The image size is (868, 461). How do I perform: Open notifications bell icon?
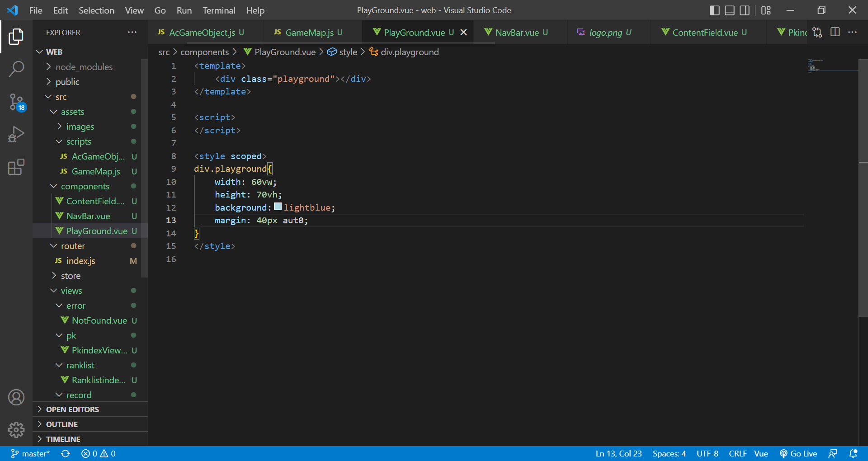pos(853,453)
